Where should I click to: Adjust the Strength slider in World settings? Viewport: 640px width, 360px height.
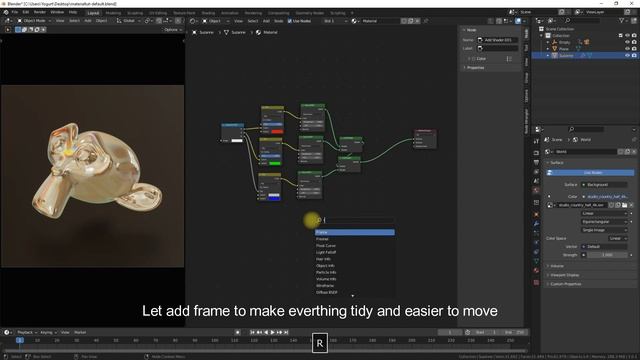pyautogui.click(x=607, y=255)
